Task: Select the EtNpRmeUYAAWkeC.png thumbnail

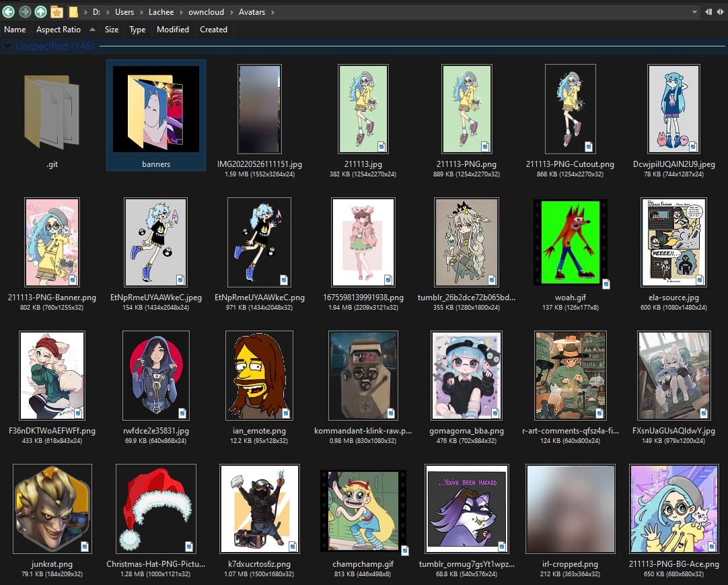Action: click(260, 242)
